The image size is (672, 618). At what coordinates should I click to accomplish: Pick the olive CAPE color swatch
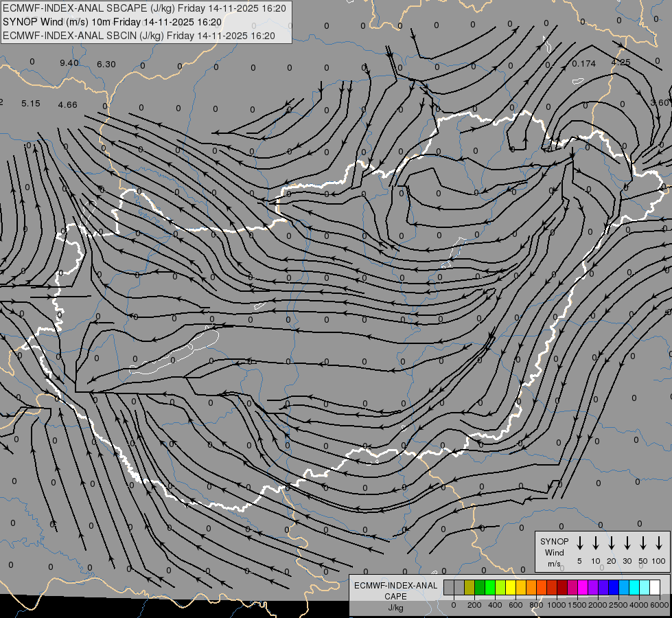470,587
